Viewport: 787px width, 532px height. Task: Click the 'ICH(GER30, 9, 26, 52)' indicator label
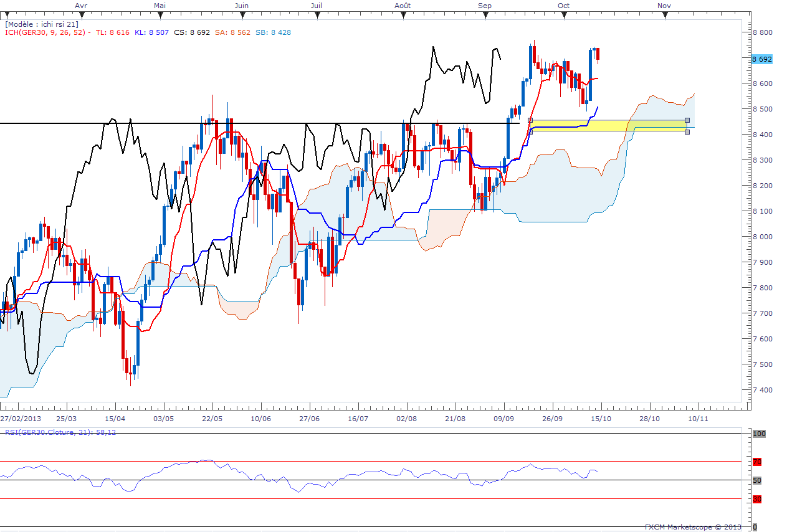coord(45,32)
